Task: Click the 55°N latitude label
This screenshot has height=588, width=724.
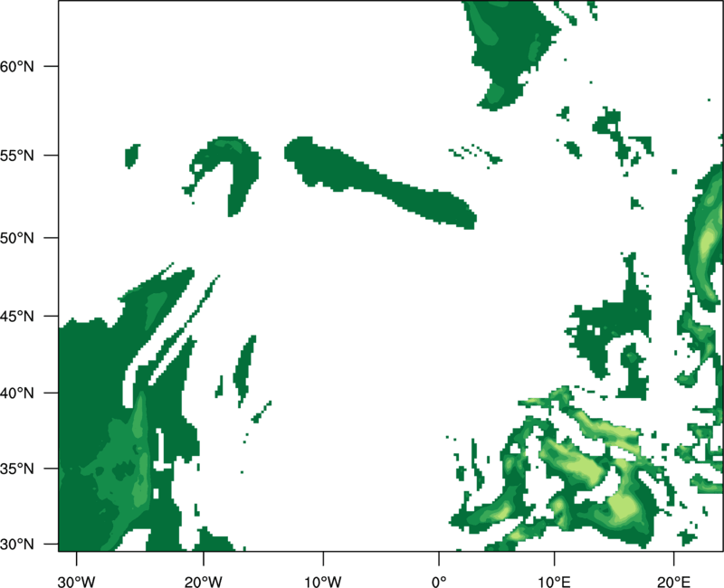Action: pos(17,156)
